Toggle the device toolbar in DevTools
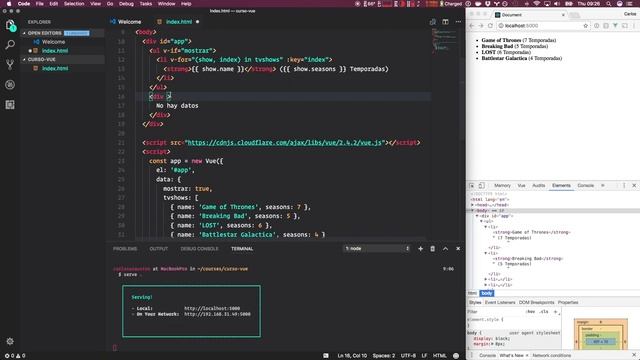The image size is (640, 360). (482, 186)
